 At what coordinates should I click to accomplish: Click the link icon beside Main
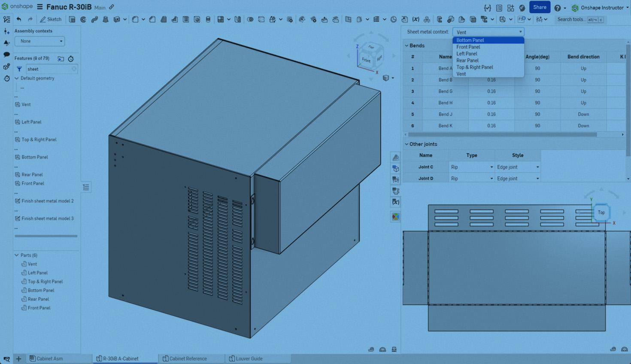click(x=112, y=7)
